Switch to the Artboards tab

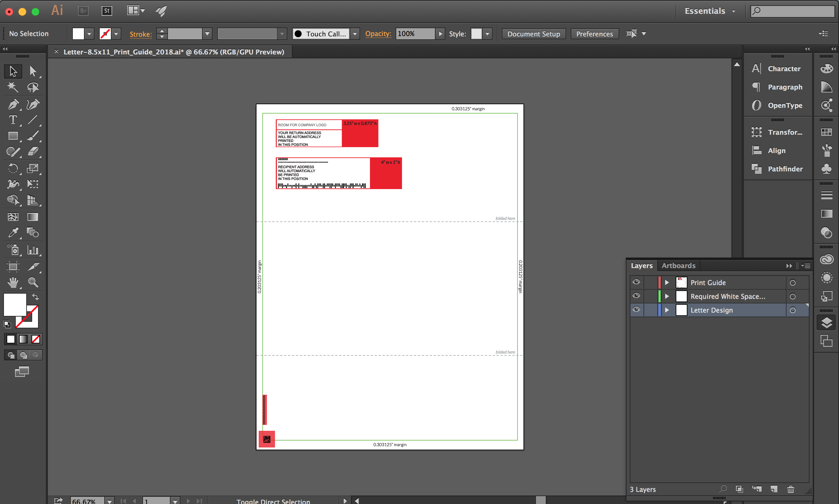click(678, 265)
